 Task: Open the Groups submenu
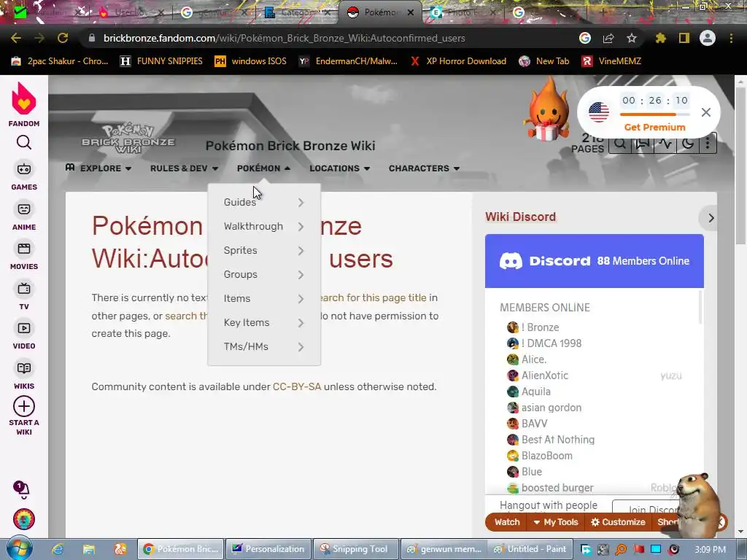(x=264, y=275)
